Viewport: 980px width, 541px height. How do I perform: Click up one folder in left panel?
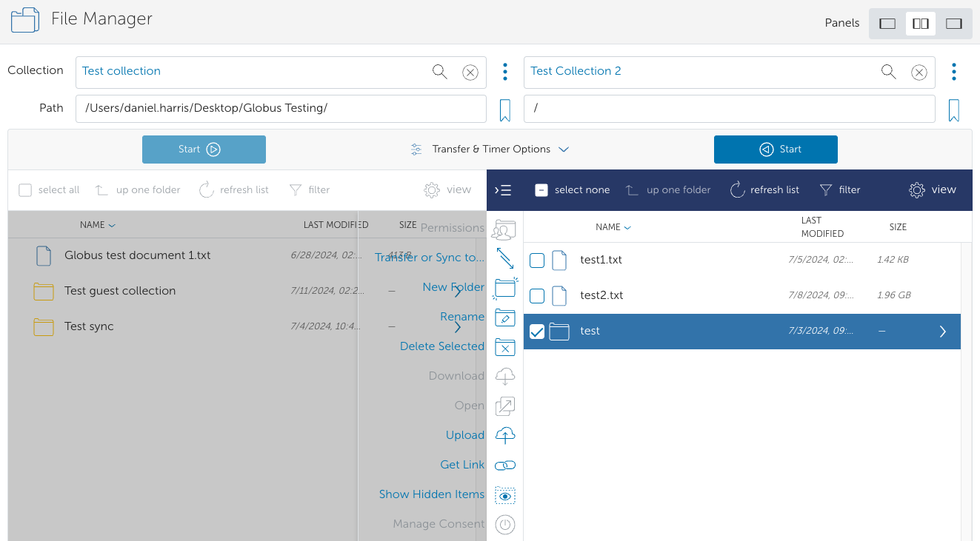click(x=138, y=190)
